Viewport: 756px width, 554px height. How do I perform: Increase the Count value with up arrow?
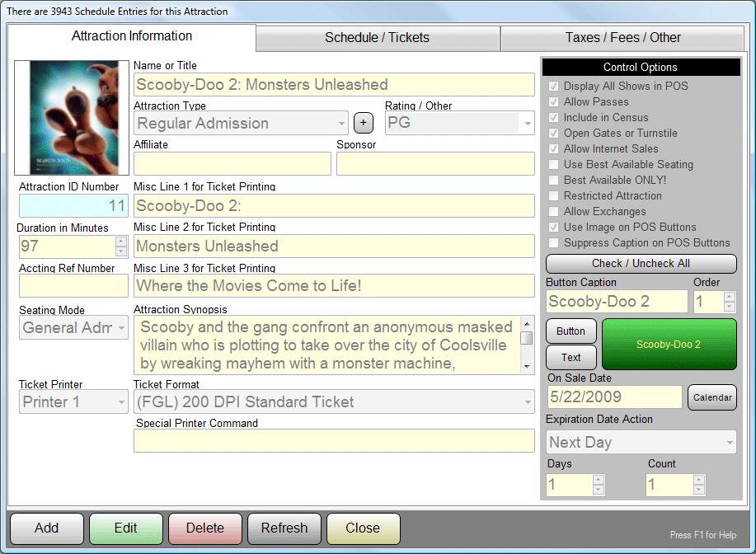[699, 480]
